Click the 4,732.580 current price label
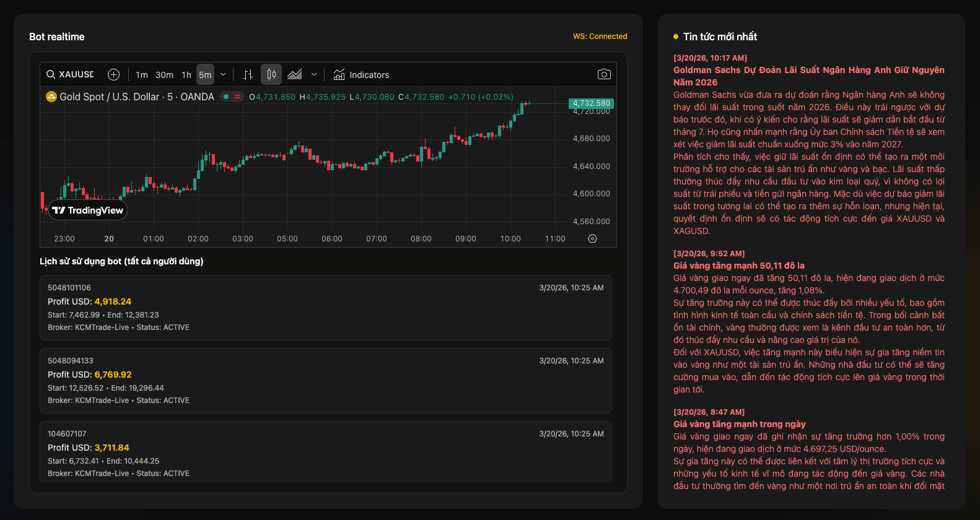 click(x=591, y=103)
